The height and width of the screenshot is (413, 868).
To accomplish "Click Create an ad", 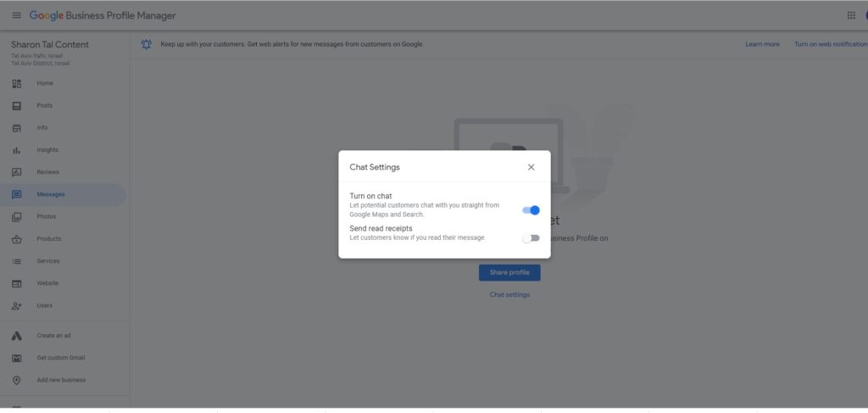I will coord(53,336).
